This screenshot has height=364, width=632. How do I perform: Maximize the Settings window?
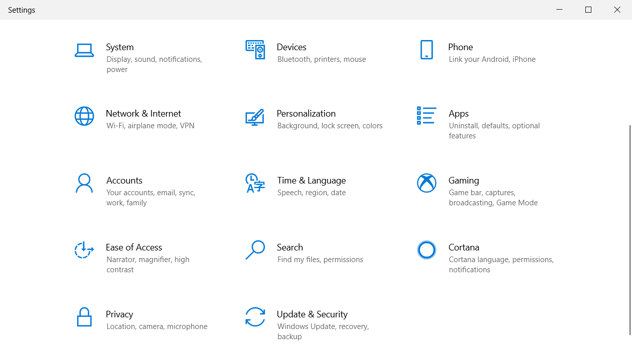coord(588,10)
